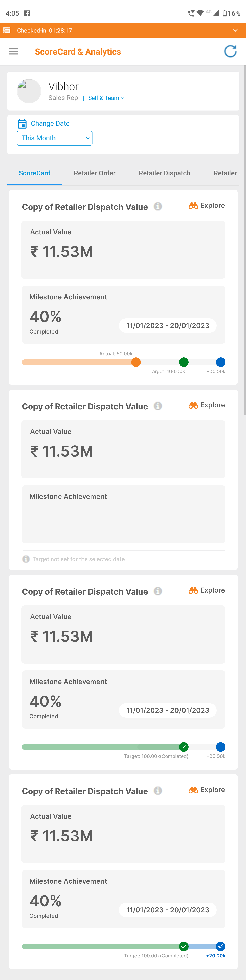This screenshot has width=246, height=980.
Task: Tap the page scrollbar on the right edge
Action: coord(244,240)
